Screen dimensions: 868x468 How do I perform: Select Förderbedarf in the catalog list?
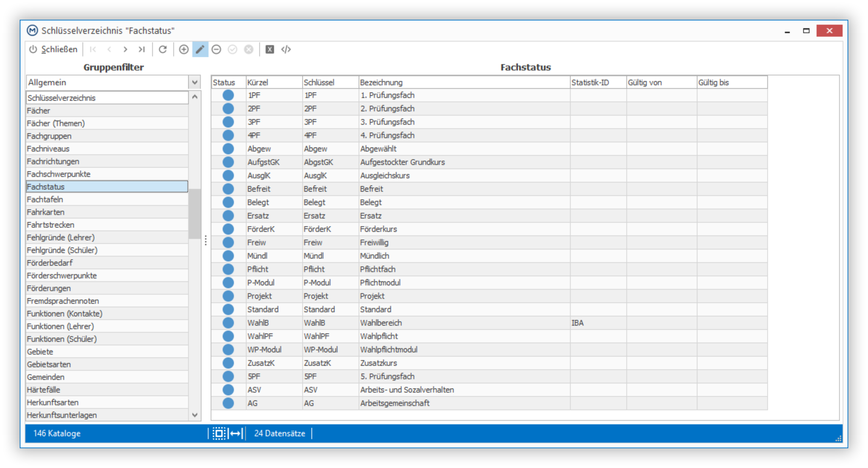coord(107,263)
